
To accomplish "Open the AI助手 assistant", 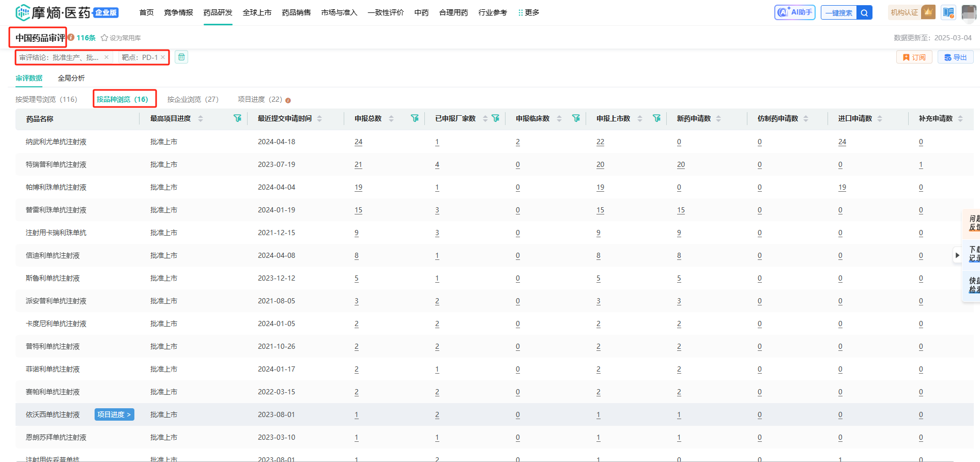I will pyautogui.click(x=794, y=12).
